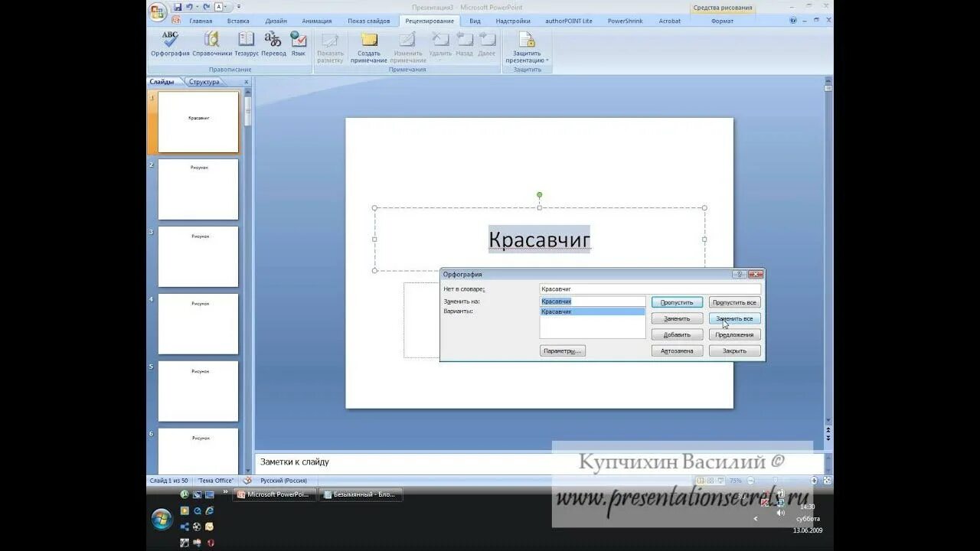The height and width of the screenshot is (551, 980).
Task: Switch to the Вид ribbon tab
Action: [475, 21]
